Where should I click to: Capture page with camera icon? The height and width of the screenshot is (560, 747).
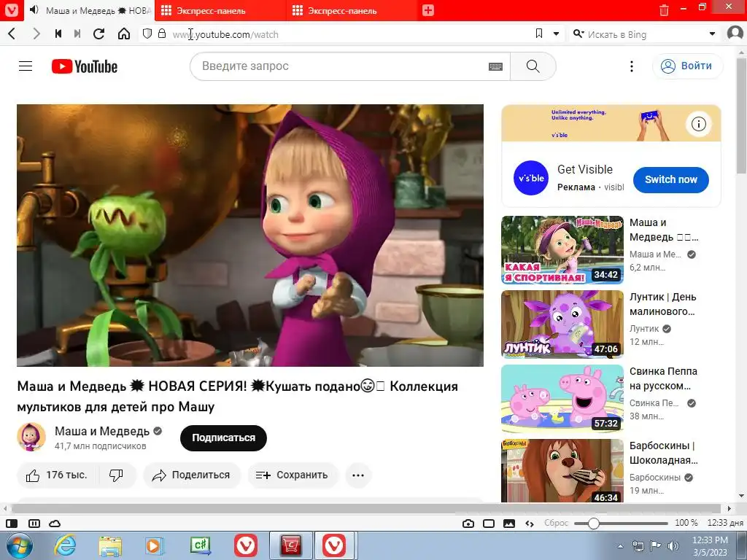468,524
